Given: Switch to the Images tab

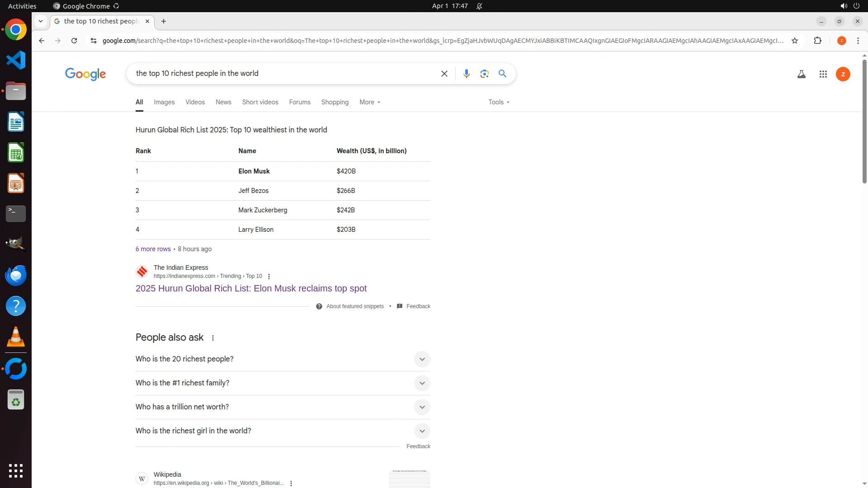Looking at the screenshot, I should pyautogui.click(x=164, y=102).
